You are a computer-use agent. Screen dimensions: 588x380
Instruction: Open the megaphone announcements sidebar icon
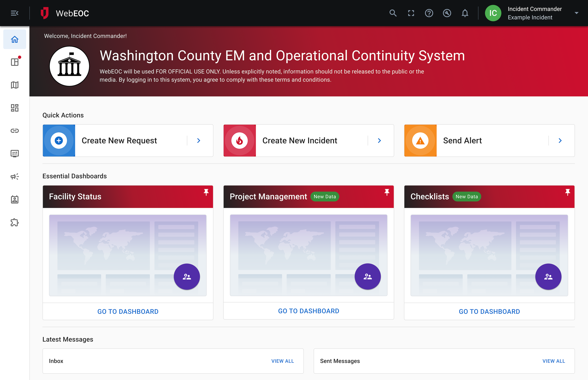pos(15,177)
